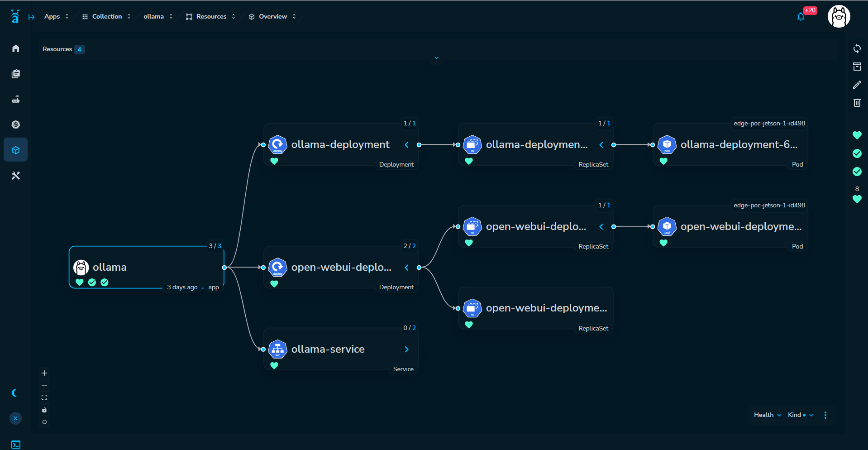This screenshot has width=868, height=450.
Task: Open the vertical three-dot options menu
Action: tap(825, 415)
